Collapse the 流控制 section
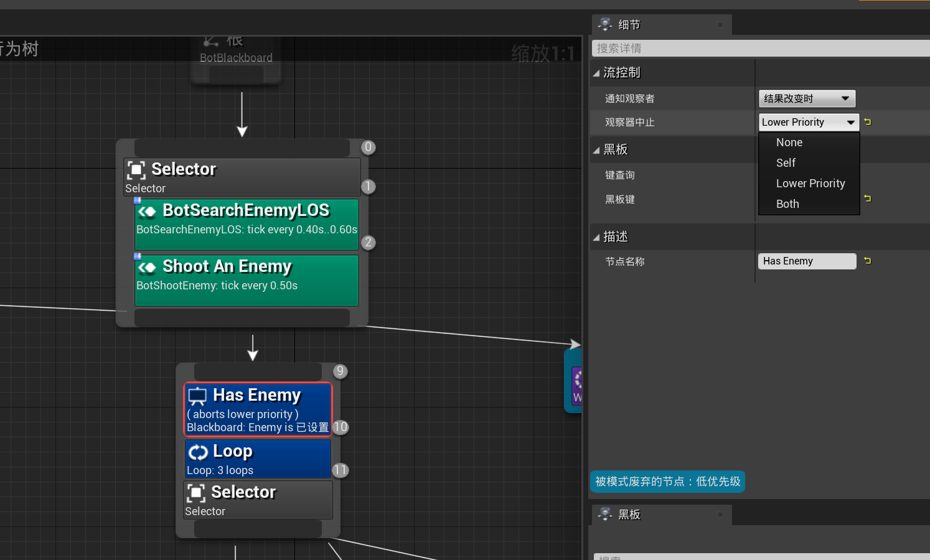930x560 pixels. 598,72
